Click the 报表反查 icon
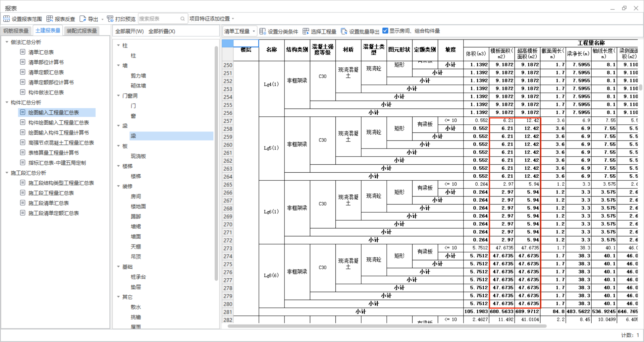Viewport: 644px width, 342px height. [50, 19]
